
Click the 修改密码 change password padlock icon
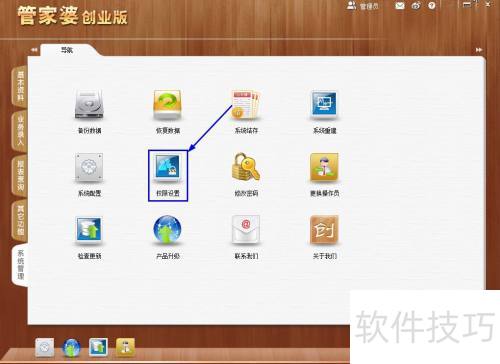coord(246,167)
